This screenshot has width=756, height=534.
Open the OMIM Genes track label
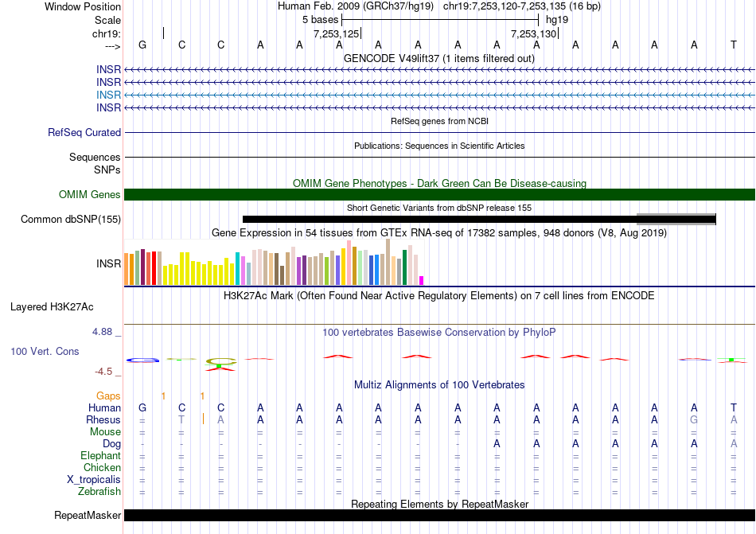coord(89,195)
